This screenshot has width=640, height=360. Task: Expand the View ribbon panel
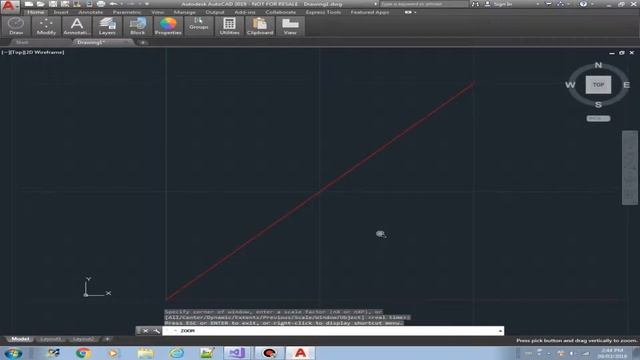[290, 26]
